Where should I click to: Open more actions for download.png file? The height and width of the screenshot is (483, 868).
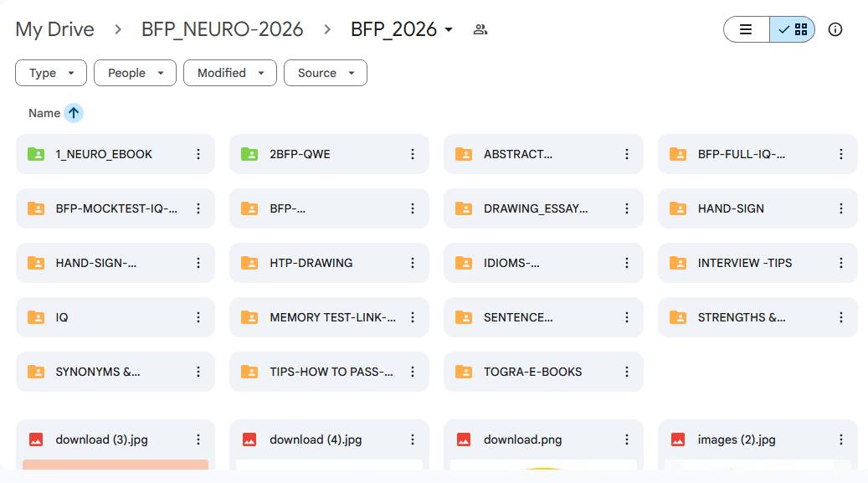tap(627, 439)
